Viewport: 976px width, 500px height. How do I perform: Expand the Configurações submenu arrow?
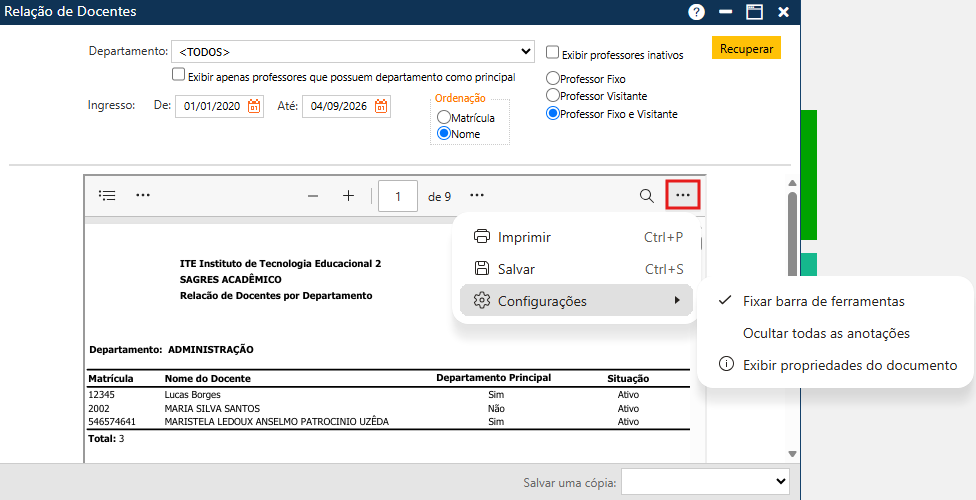677,301
